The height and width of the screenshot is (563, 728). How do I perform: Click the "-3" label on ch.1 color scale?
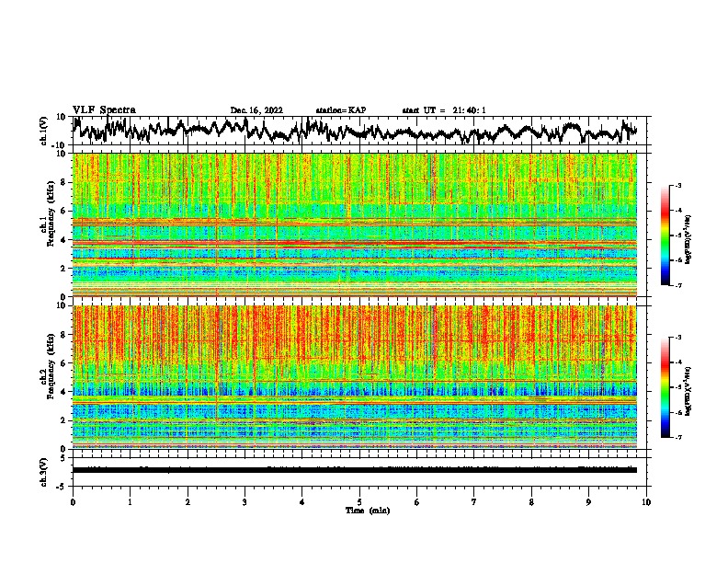click(x=677, y=185)
